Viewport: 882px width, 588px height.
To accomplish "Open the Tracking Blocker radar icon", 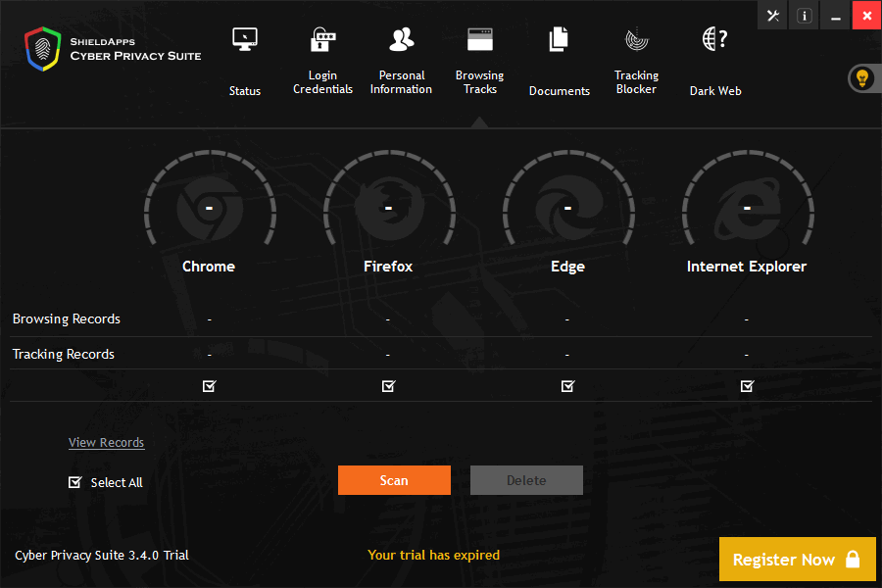I will tap(637, 39).
